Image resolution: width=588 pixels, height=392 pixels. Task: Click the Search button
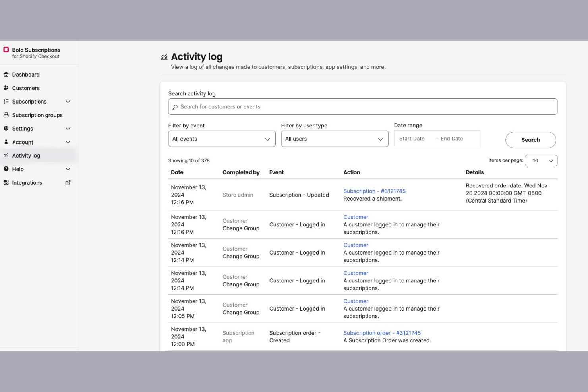coord(530,140)
